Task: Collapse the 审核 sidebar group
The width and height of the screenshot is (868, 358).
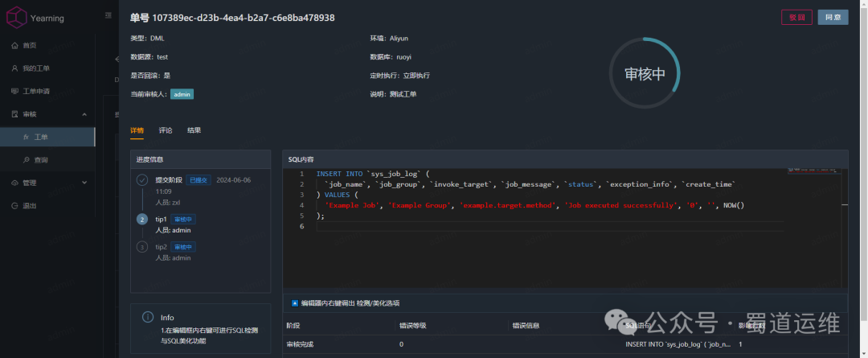Action: pyautogui.click(x=47, y=114)
